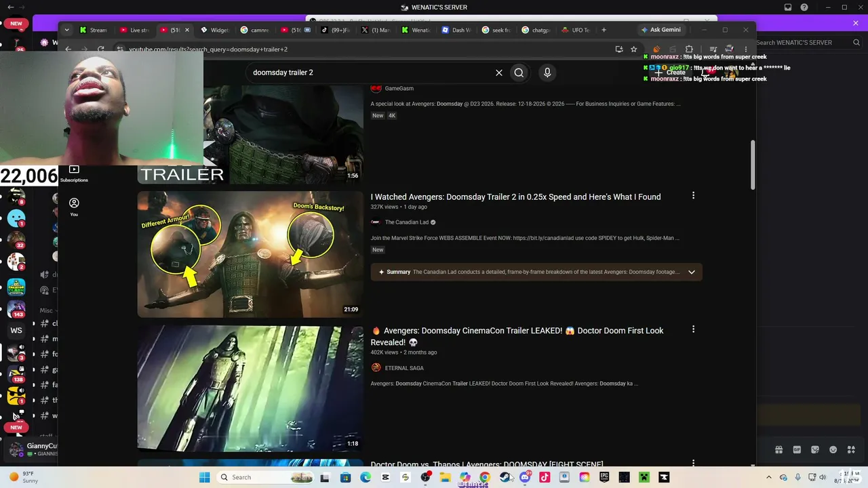Switch to the Stream browser tab
Viewport: 868px width, 488px height.
[x=94, y=30]
